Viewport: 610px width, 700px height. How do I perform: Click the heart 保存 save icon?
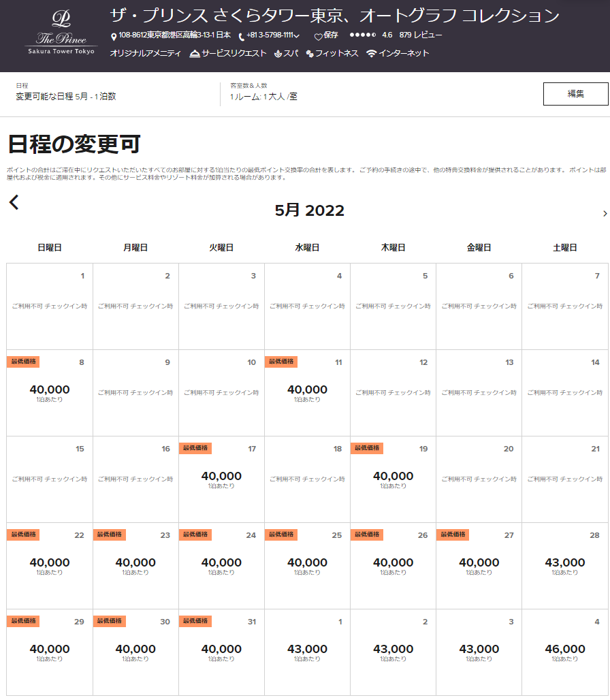pos(318,36)
